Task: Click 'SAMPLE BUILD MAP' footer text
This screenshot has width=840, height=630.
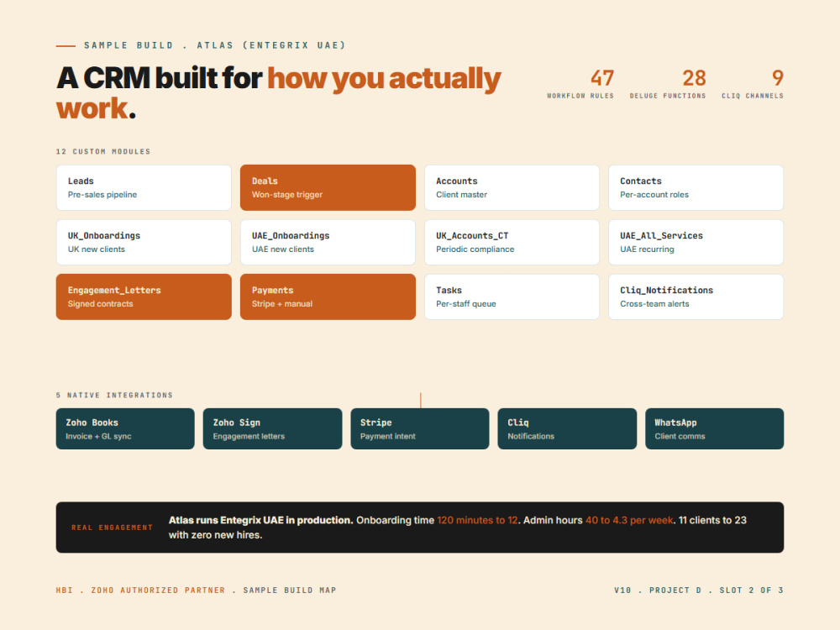Action: click(x=290, y=591)
